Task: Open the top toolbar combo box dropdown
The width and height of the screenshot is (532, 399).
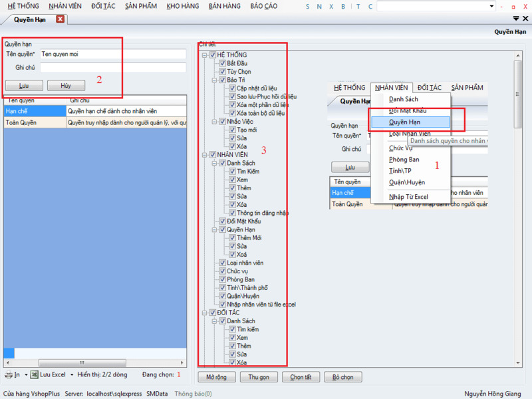Action: point(491,6)
